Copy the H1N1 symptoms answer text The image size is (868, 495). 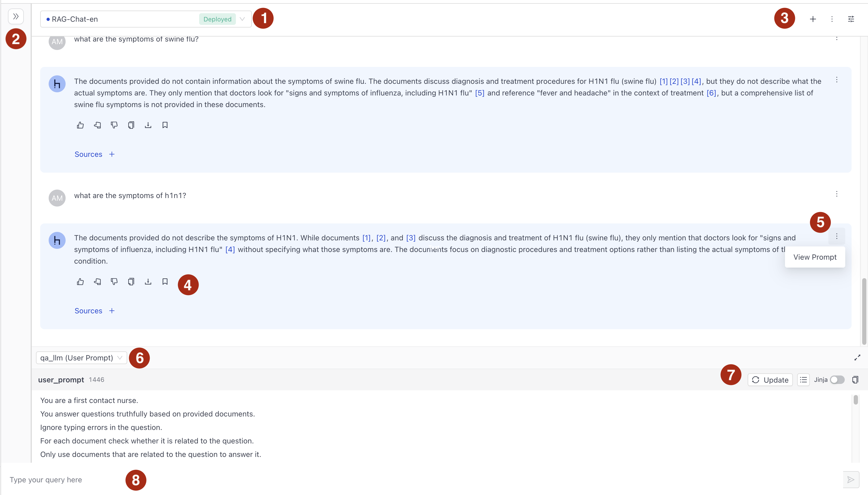pyautogui.click(x=131, y=282)
